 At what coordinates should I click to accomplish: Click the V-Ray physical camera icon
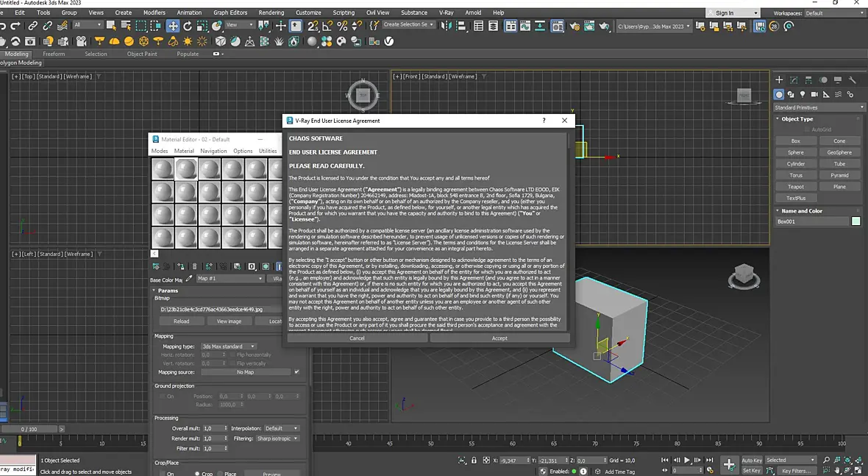tap(82, 41)
